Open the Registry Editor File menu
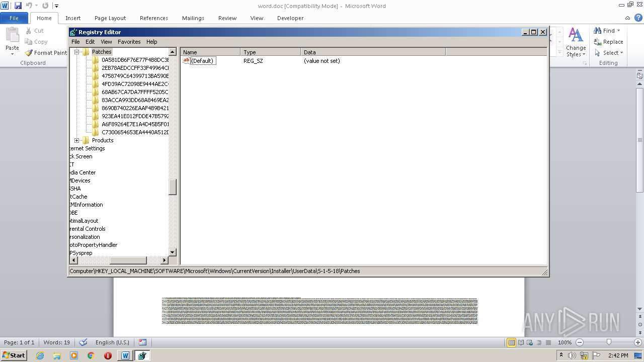 coord(75,42)
